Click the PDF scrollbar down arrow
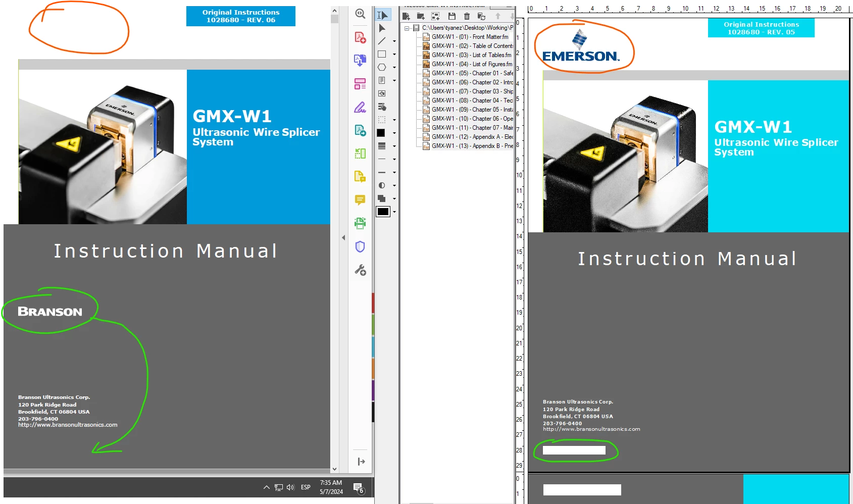 pos(334,469)
